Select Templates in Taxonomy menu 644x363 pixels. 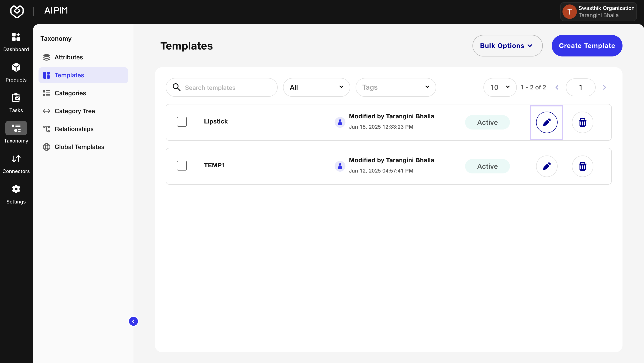point(83,75)
